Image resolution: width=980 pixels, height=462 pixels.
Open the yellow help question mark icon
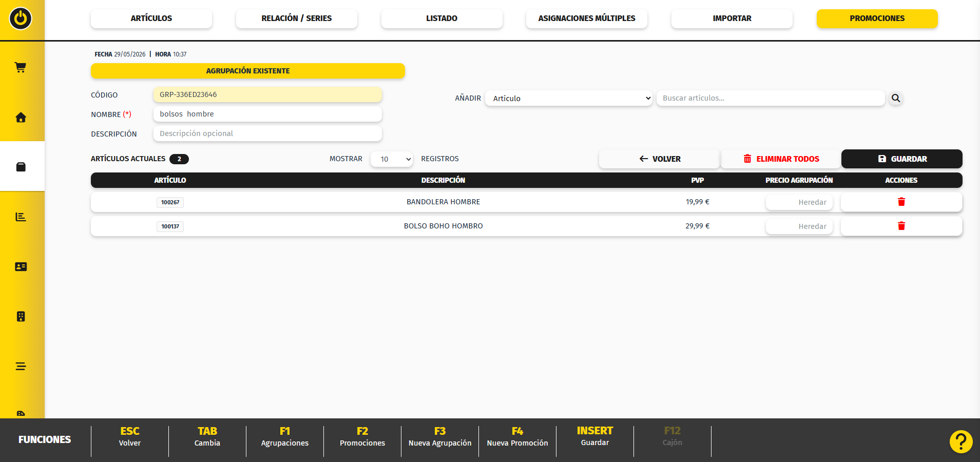961,441
